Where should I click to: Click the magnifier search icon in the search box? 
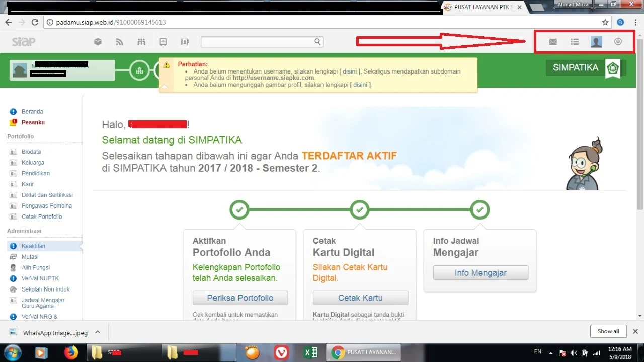pyautogui.click(x=317, y=42)
